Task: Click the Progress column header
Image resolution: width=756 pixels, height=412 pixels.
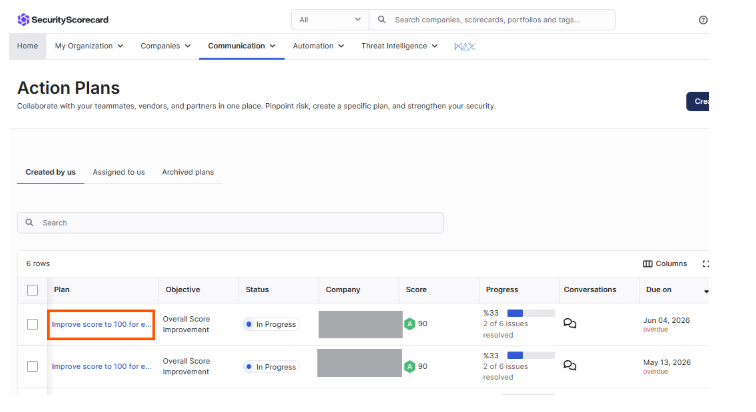Action: [502, 290]
